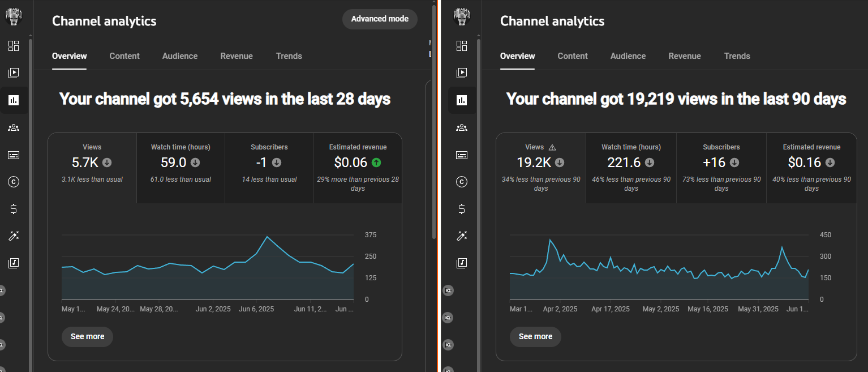868x372 pixels.
Task: Click See more under the 90-day views chart
Action: coord(535,336)
